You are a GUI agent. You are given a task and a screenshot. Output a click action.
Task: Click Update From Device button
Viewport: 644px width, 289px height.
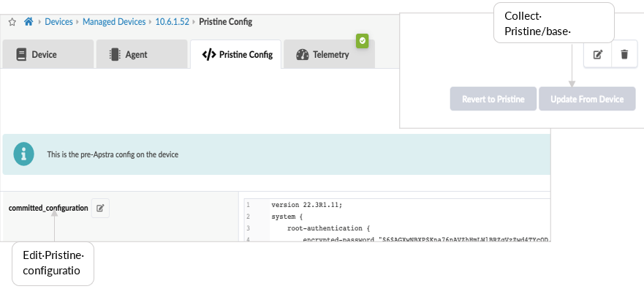587,99
